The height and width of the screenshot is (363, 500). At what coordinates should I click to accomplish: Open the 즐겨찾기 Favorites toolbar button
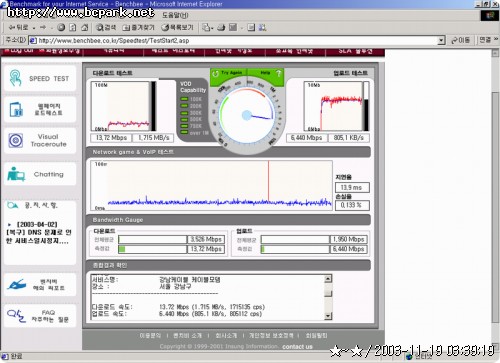coord(138,27)
